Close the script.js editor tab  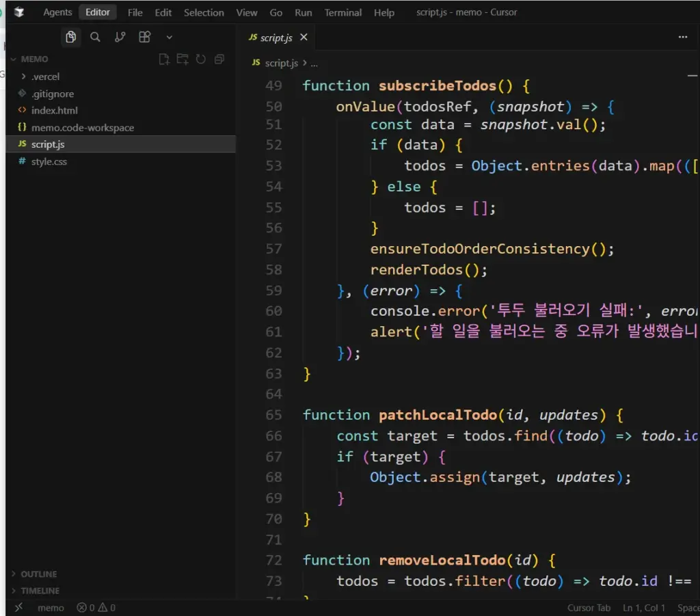(x=304, y=38)
